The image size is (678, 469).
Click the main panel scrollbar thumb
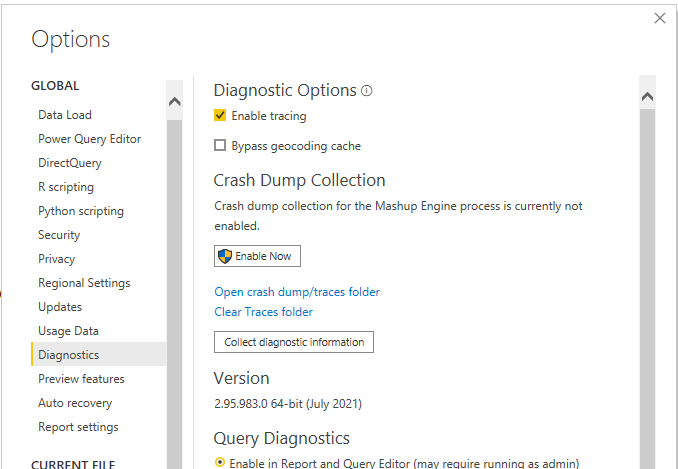647,289
